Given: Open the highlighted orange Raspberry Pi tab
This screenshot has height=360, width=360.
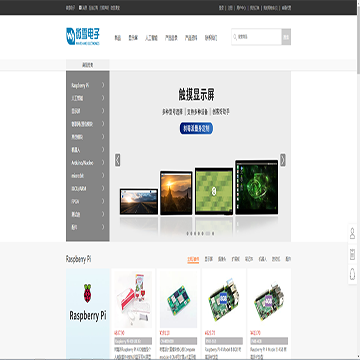Looking at the screenshot, I should pyautogui.click(x=193, y=259).
